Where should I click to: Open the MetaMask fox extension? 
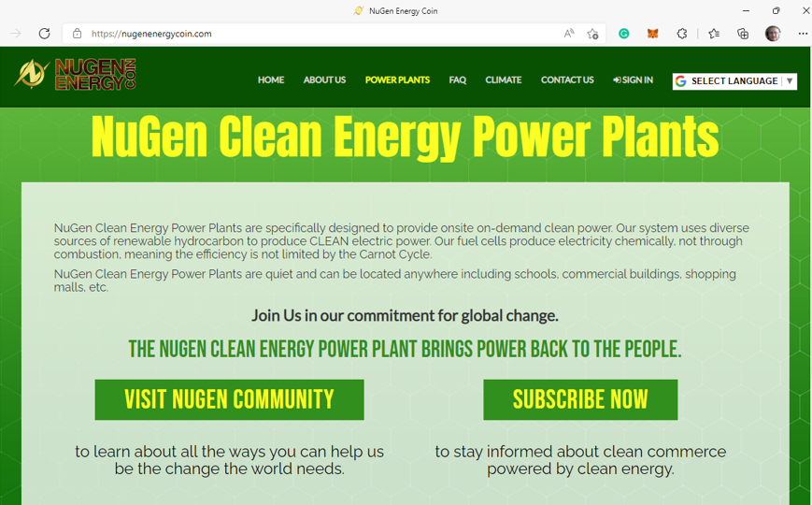point(653,34)
